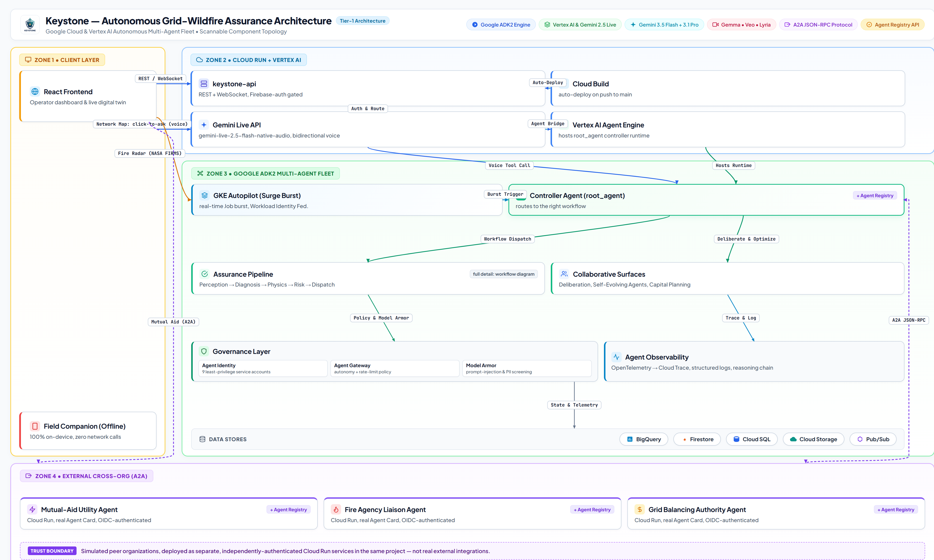This screenshot has width=934, height=560.
Task: Click the Network Map: click-to-ask (voice) label
Action: (x=142, y=124)
